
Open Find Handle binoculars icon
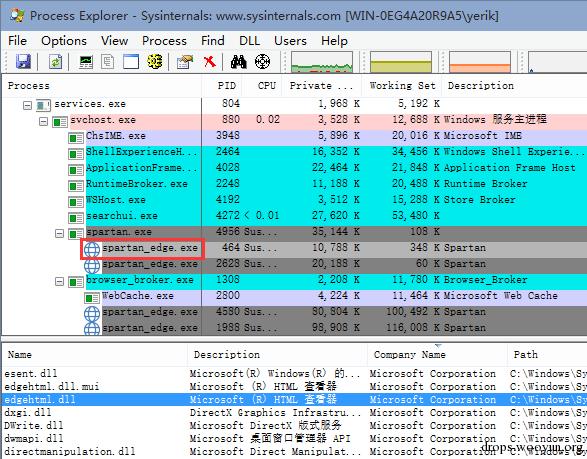point(239,61)
